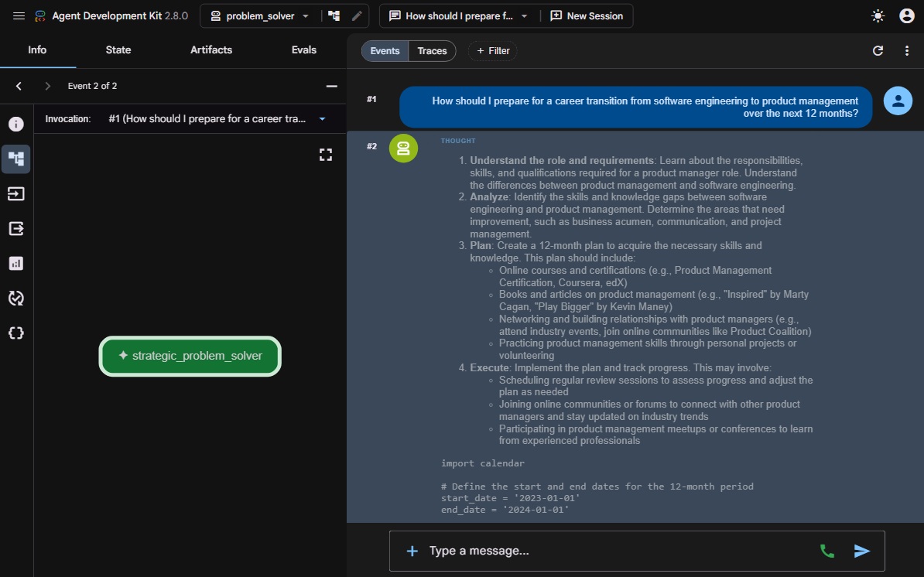Click the agent graph icon beside problem_solver
924x577 pixels.
(334, 16)
